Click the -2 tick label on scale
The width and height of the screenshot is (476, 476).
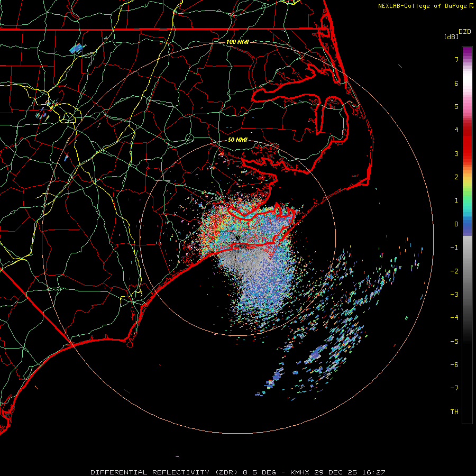click(454, 271)
